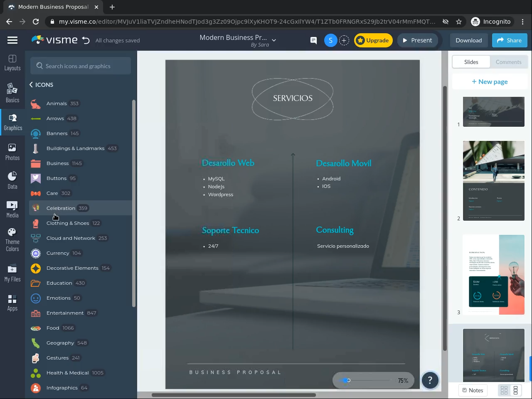The height and width of the screenshot is (399, 532).
Task: Switch to the Comments tab
Action: pos(508,62)
